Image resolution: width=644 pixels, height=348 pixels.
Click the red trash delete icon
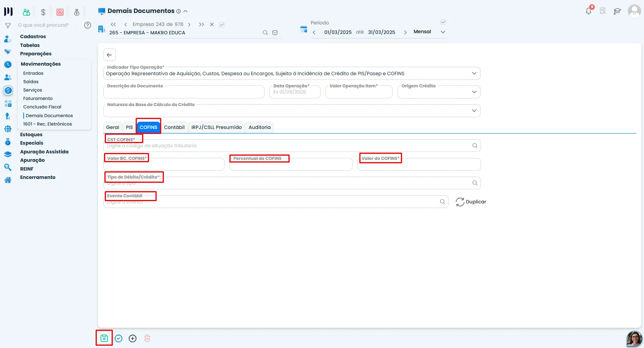click(x=147, y=338)
